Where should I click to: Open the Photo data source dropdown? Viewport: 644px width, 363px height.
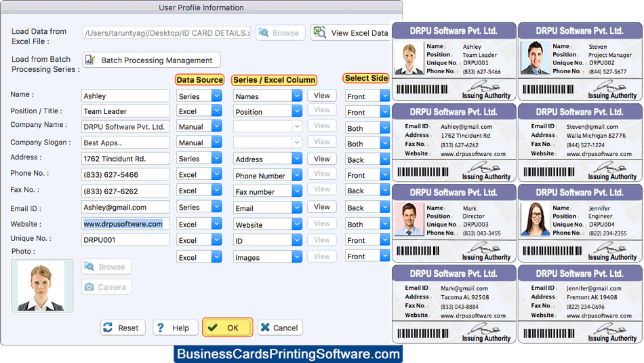[x=199, y=257]
